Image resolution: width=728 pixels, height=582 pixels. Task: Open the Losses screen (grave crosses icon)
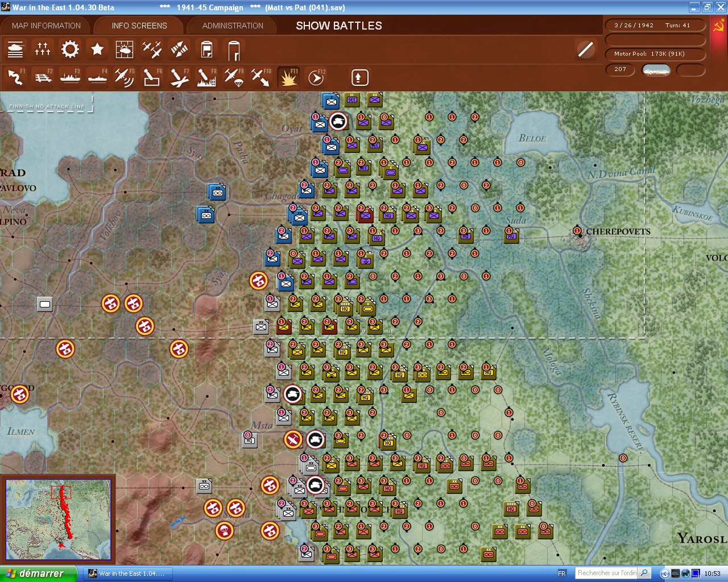43,49
